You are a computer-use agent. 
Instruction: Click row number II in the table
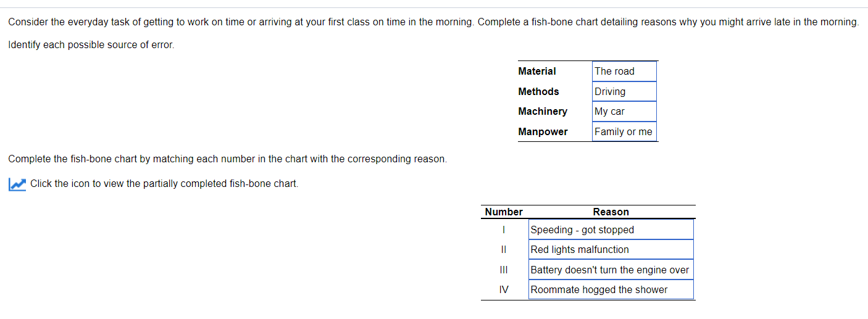(504, 249)
